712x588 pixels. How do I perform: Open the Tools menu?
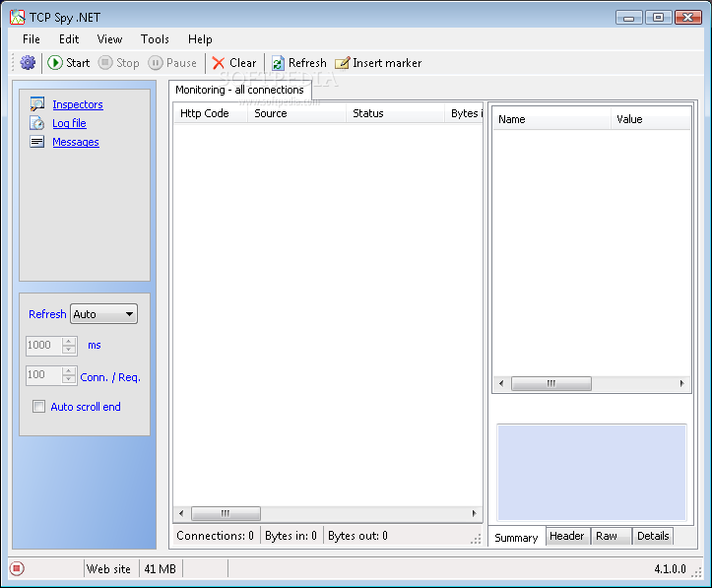click(155, 39)
